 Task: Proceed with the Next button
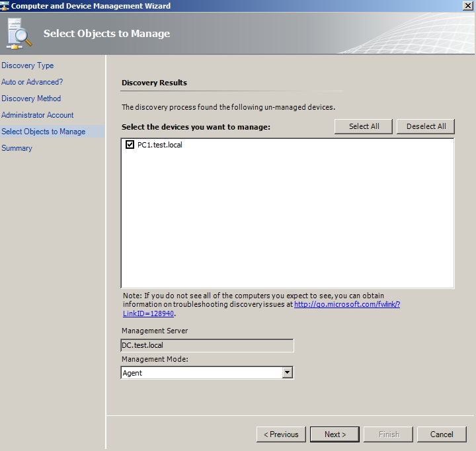coord(335,434)
